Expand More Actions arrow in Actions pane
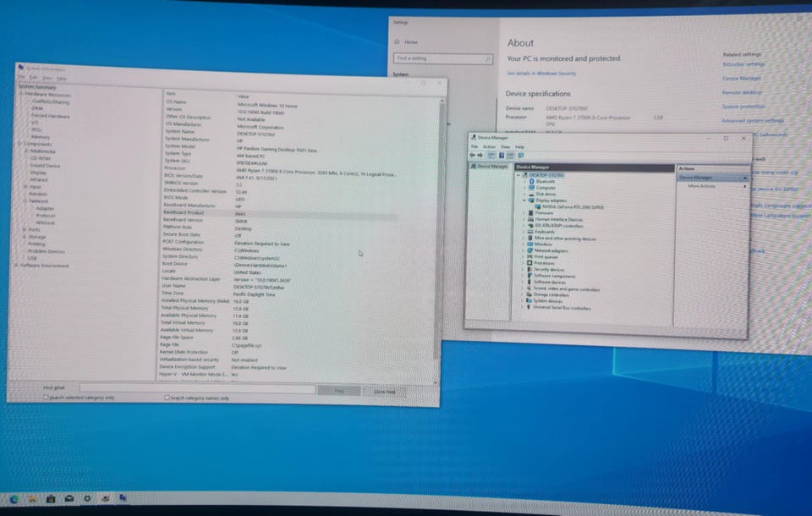Image resolution: width=812 pixels, height=516 pixels. 744,186
